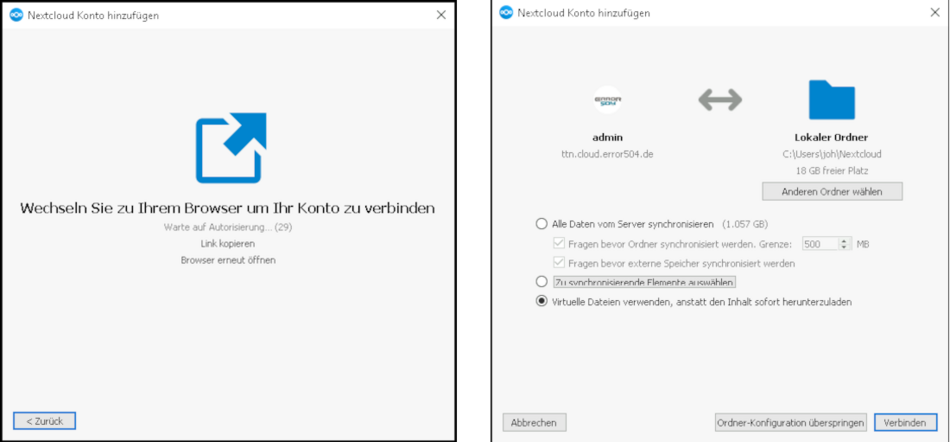Reopen browser via Browser erneut öffnen
950x442 pixels.
(228, 260)
